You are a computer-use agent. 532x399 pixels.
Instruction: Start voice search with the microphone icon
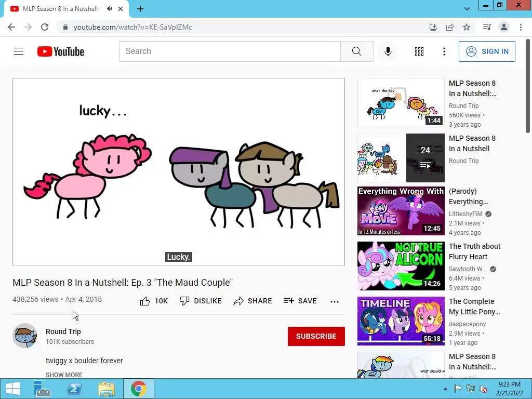point(388,51)
